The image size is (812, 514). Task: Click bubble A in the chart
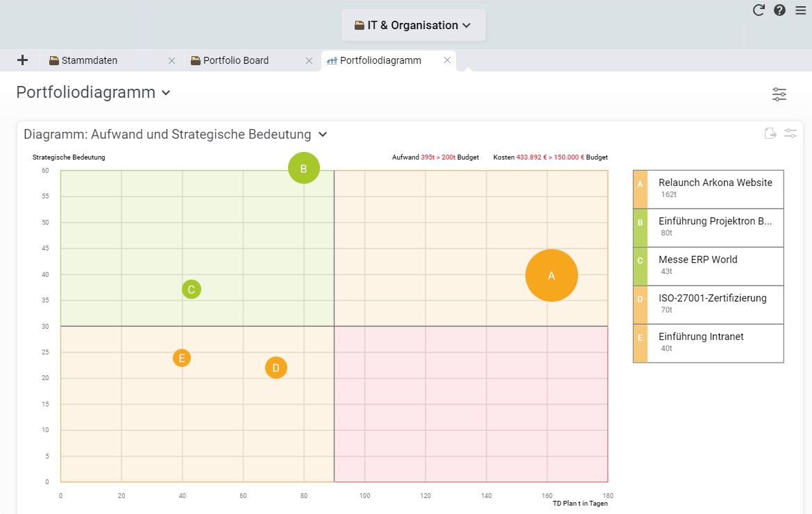click(x=551, y=275)
